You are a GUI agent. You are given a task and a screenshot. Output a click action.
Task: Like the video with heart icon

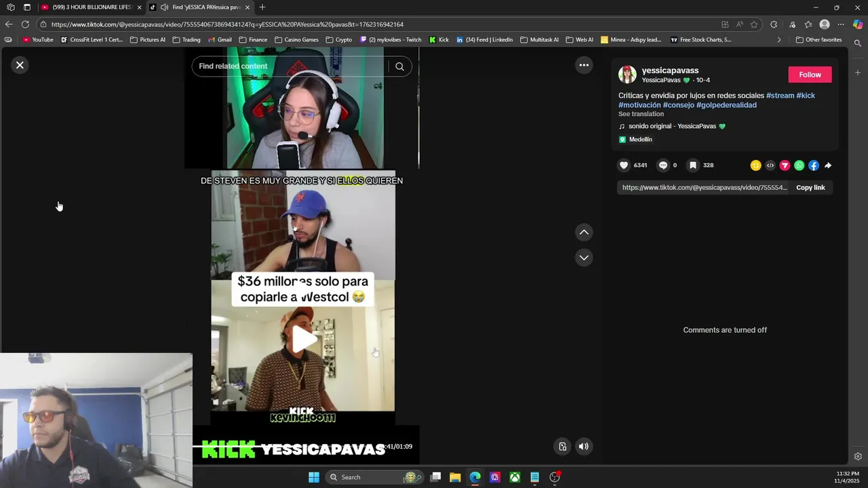pyautogui.click(x=624, y=165)
